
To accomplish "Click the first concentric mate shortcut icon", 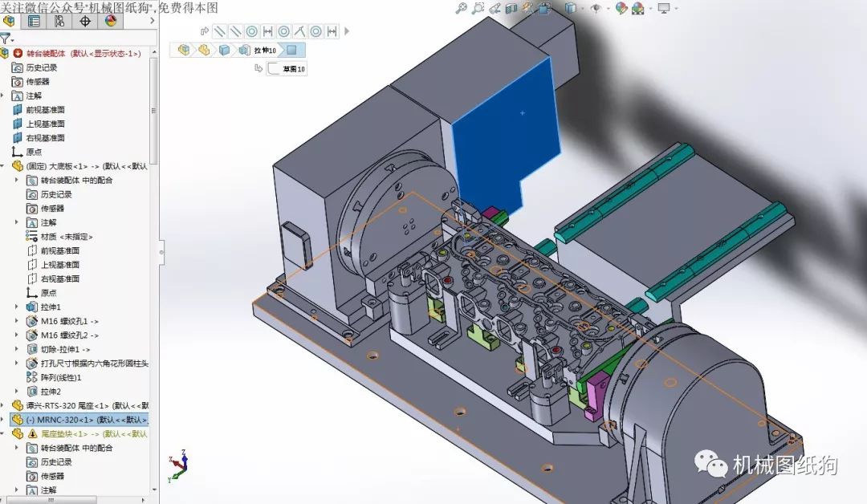I will (251, 31).
